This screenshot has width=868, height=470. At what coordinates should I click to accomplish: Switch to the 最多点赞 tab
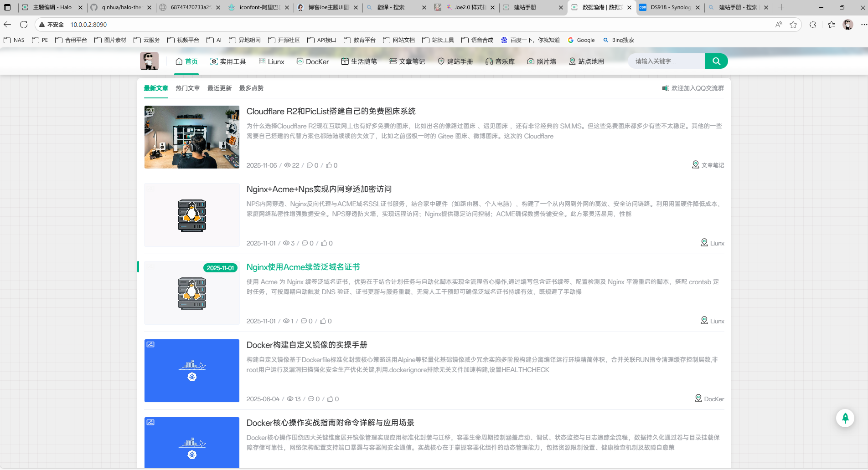[x=251, y=88]
